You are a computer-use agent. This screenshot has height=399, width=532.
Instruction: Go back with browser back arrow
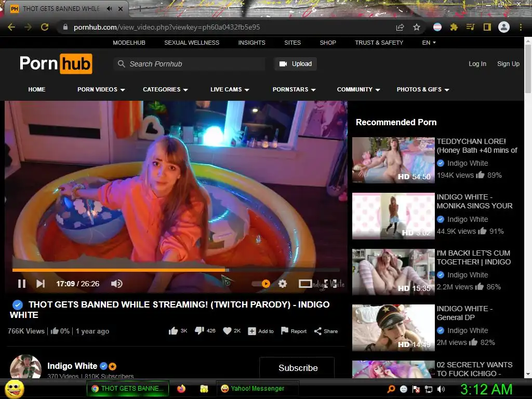(11, 27)
